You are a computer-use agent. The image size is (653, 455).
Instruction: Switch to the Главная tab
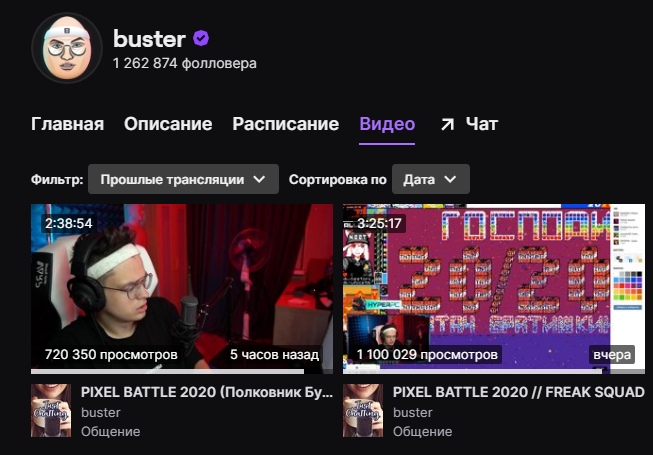67,124
